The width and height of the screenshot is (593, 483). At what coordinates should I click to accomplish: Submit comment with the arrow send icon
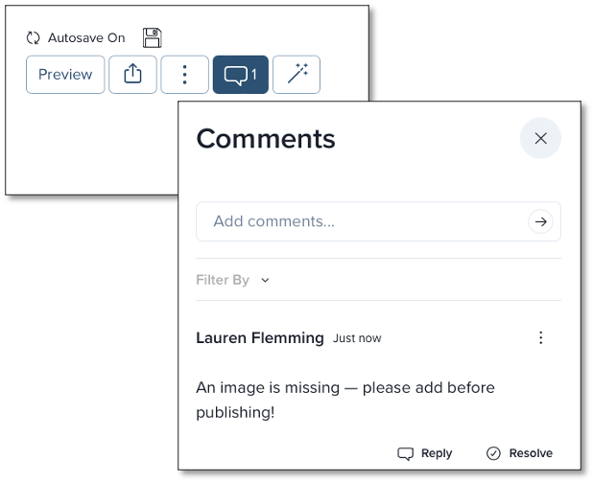540,221
